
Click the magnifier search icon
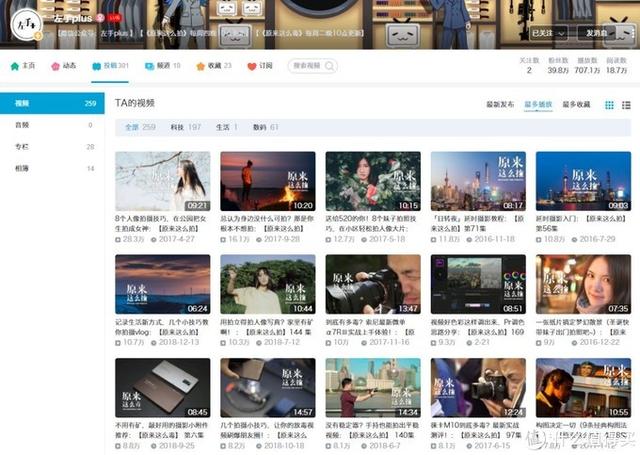(330, 66)
